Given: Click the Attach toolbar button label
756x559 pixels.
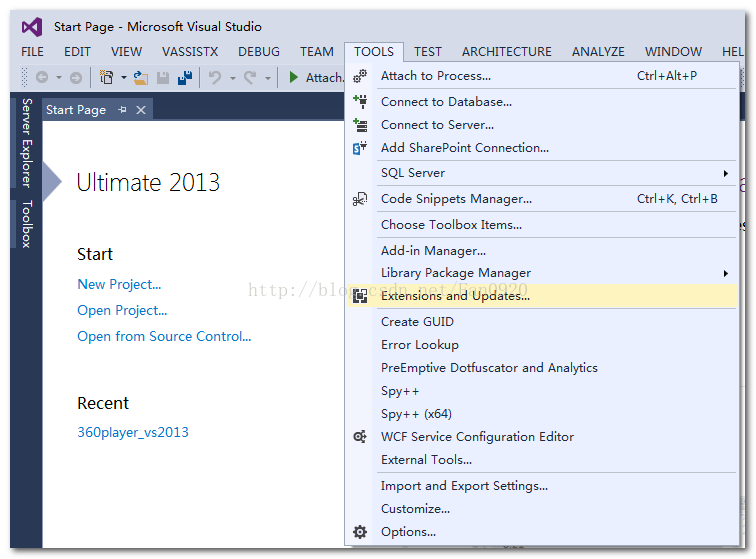Looking at the screenshot, I should (325, 77).
